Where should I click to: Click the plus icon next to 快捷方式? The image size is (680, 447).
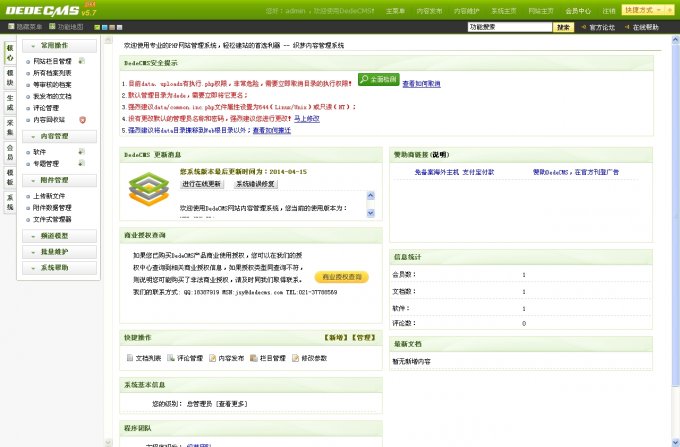(x=670, y=10)
